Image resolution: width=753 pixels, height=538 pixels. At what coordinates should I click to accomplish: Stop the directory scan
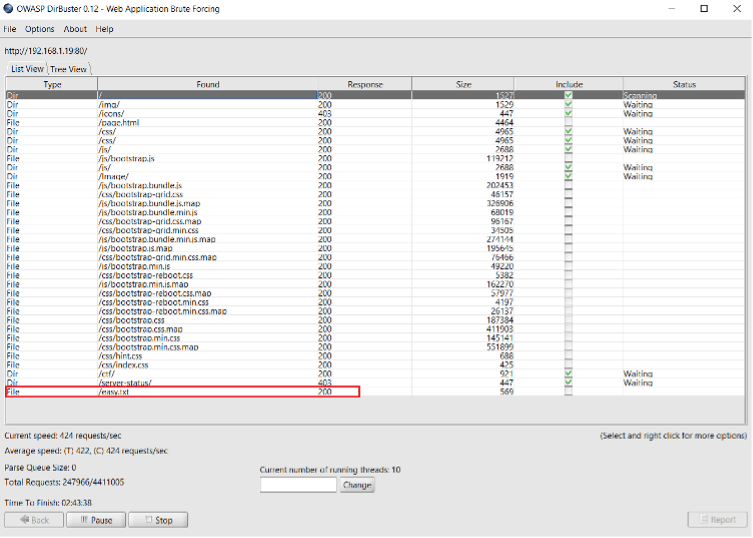tap(158, 520)
